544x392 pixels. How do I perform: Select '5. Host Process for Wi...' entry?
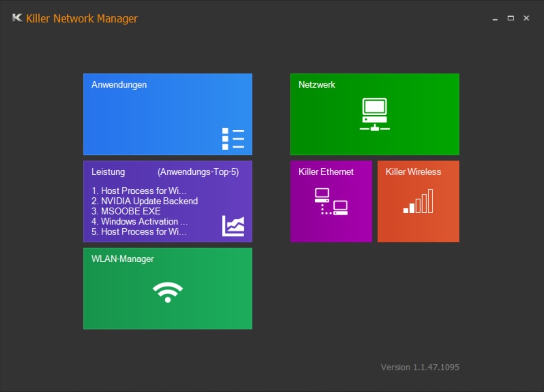tap(139, 231)
